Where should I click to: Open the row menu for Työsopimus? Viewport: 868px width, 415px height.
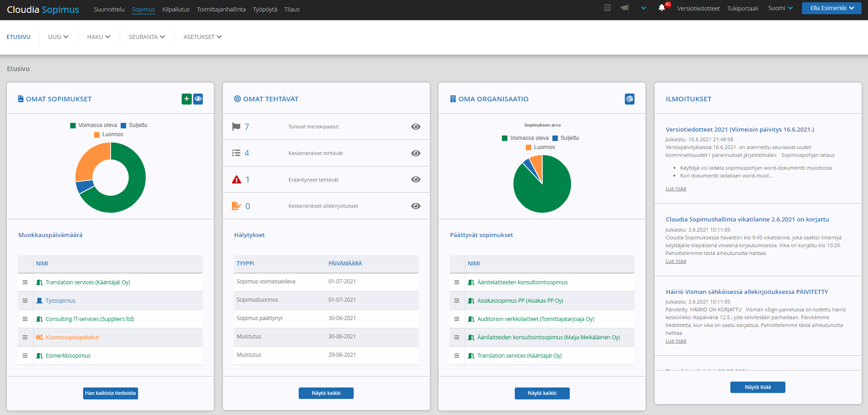pos(25,300)
